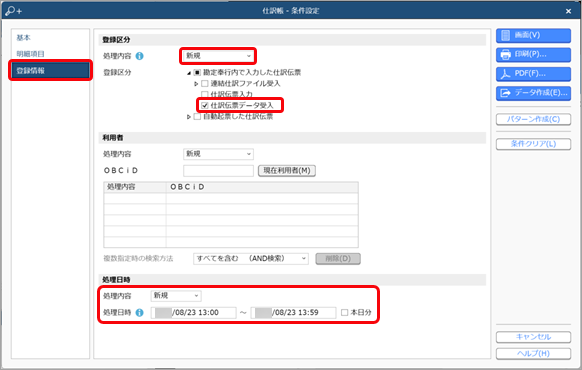Click the キャンセル button
The width and height of the screenshot is (582, 370).
533,337
